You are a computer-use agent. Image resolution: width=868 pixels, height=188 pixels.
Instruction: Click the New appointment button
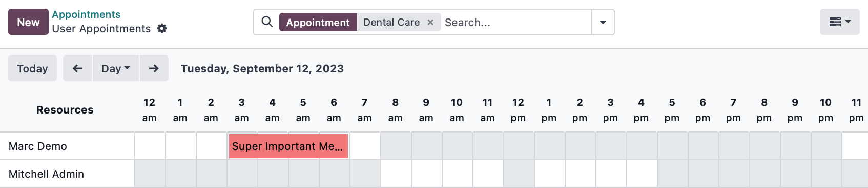28,22
